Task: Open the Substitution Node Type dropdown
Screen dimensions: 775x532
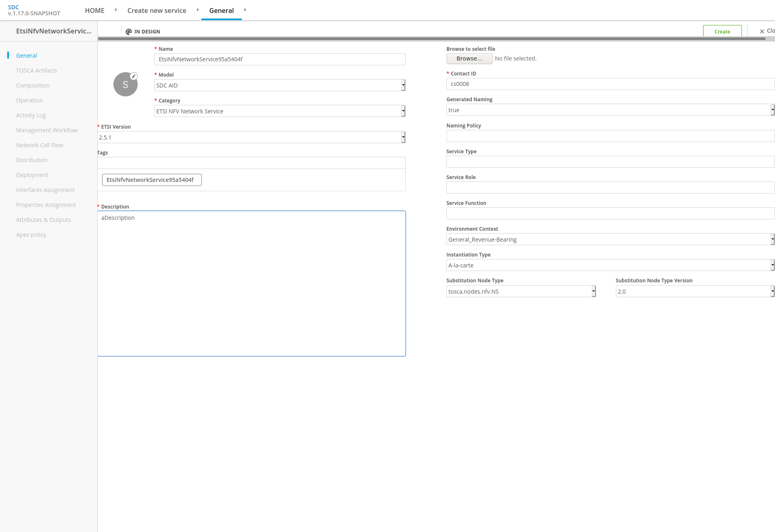Action: [521, 291]
